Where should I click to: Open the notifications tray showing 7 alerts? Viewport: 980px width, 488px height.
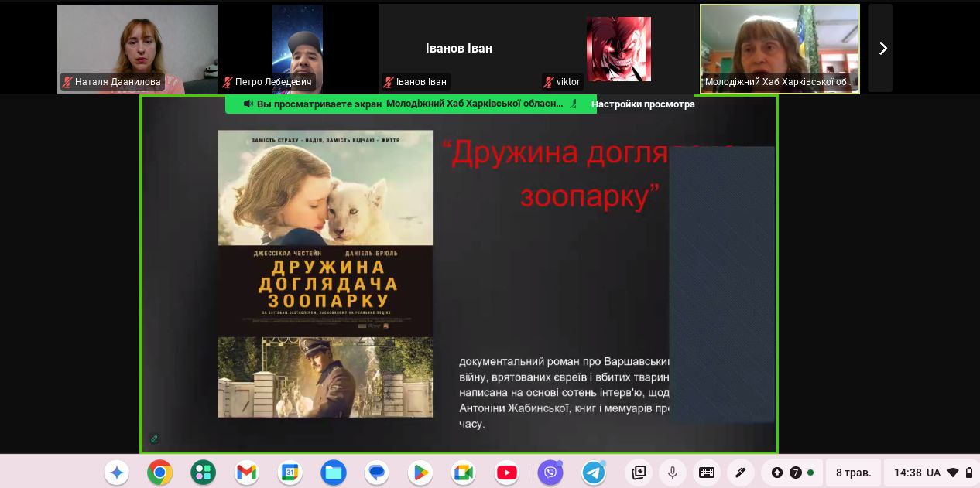793,473
